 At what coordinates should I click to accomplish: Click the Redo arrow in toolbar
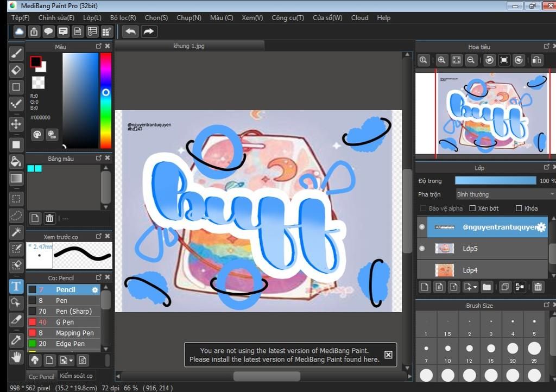tap(149, 31)
